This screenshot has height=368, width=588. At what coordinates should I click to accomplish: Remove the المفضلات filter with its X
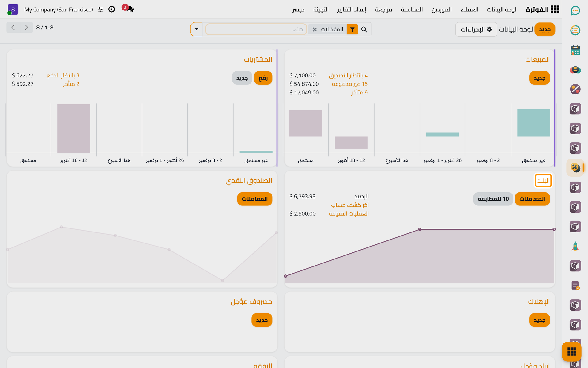[315, 29]
